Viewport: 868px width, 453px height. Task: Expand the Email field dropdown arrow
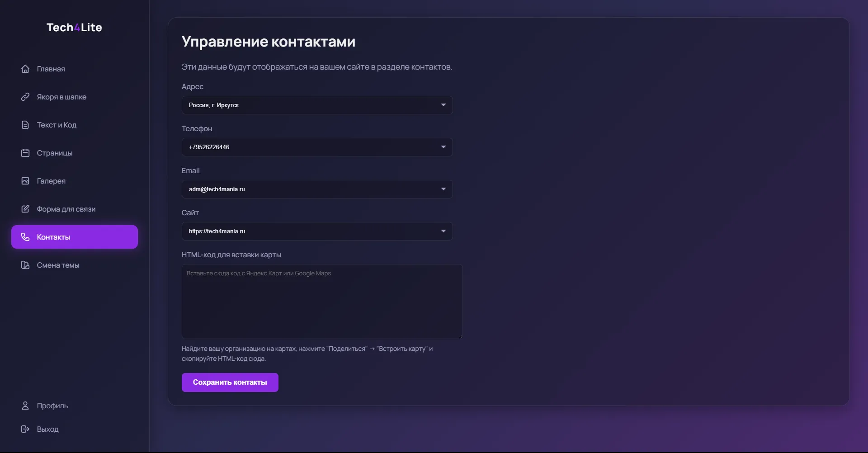click(443, 189)
